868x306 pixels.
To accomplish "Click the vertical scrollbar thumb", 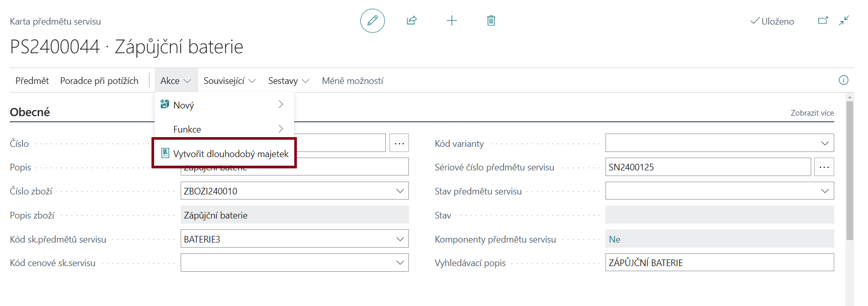I will click(850, 170).
